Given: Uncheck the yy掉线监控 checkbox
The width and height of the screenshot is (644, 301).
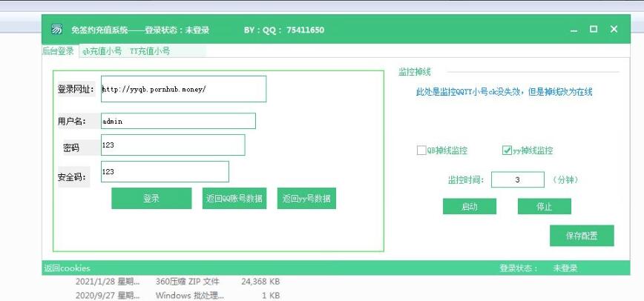Looking at the screenshot, I should coord(507,150).
